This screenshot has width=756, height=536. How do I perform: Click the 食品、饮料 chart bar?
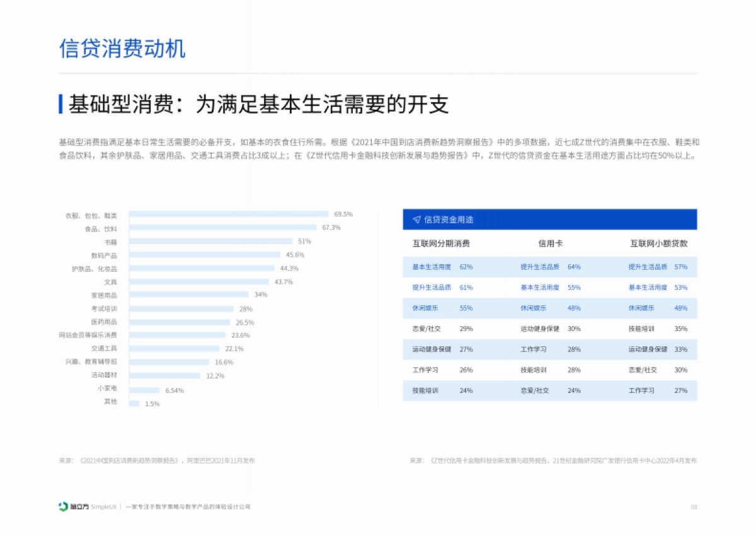coord(224,228)
